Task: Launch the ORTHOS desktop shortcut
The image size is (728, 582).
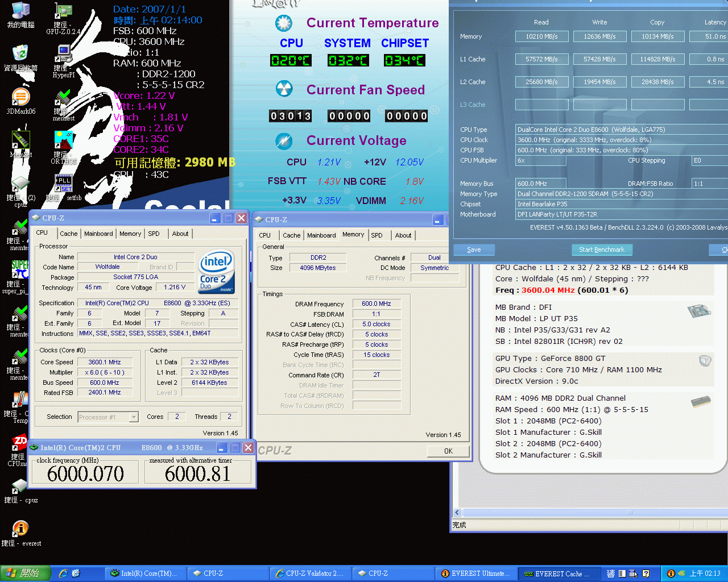Action: (63, 140)
